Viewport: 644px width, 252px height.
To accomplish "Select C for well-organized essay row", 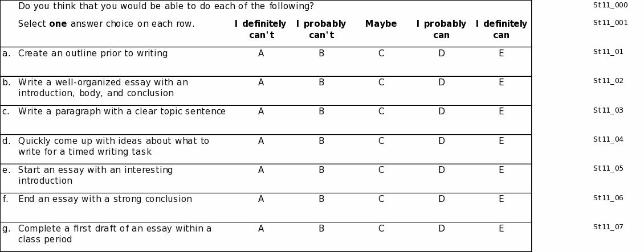I will 381,82.
